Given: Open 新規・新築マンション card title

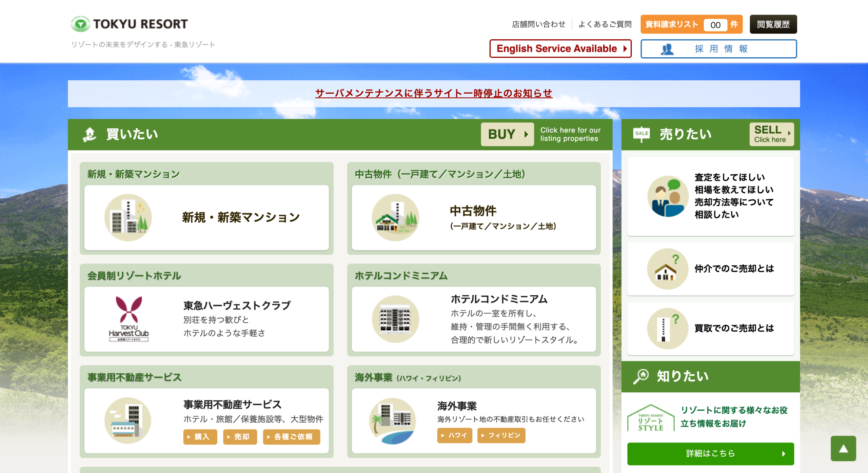Looking at the screenshot, I should (241, 218).
